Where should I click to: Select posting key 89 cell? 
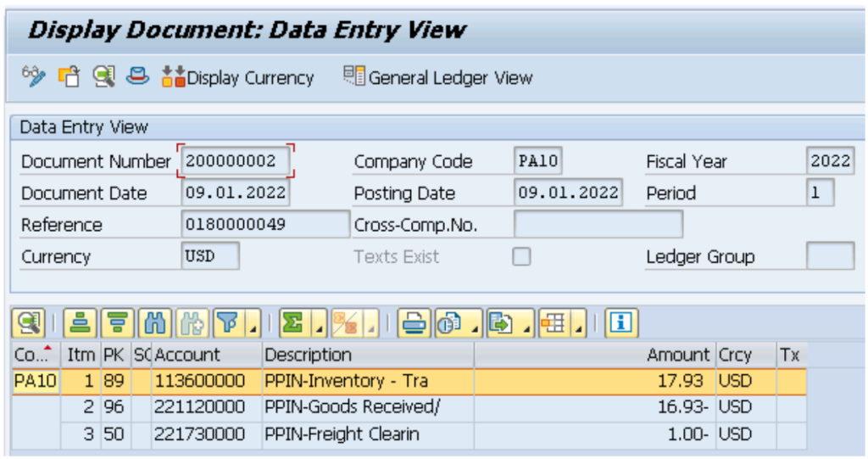click(x=115, y=382)
